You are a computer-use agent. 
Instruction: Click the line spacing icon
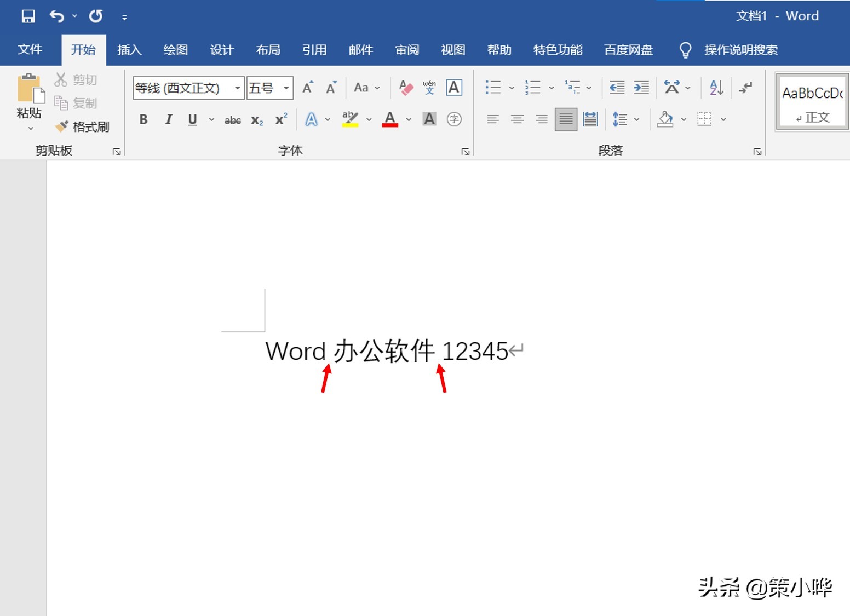pos(619,119)
